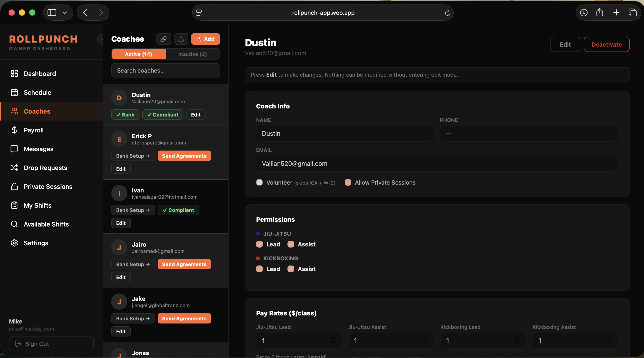Image resolution: width=644 pixels, height=358 pixels.
Task: Open browser sidebar dropdown chevron
Action: (65, 13)
